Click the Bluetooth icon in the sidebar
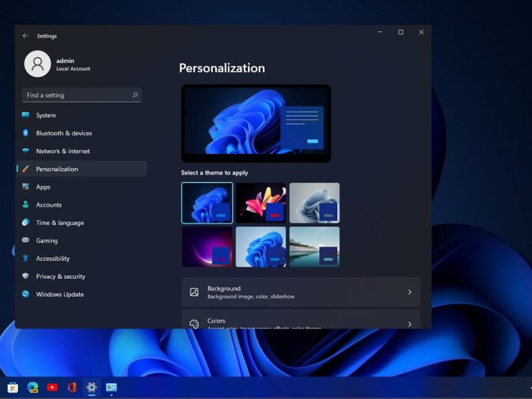The width and height of the screenshot is (532, 399). pos(25,133)
